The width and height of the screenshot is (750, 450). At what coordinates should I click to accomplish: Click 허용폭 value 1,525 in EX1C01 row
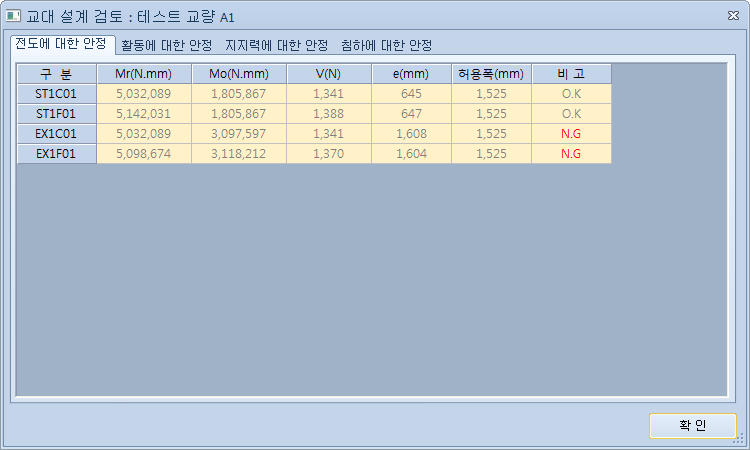(491, 134)
